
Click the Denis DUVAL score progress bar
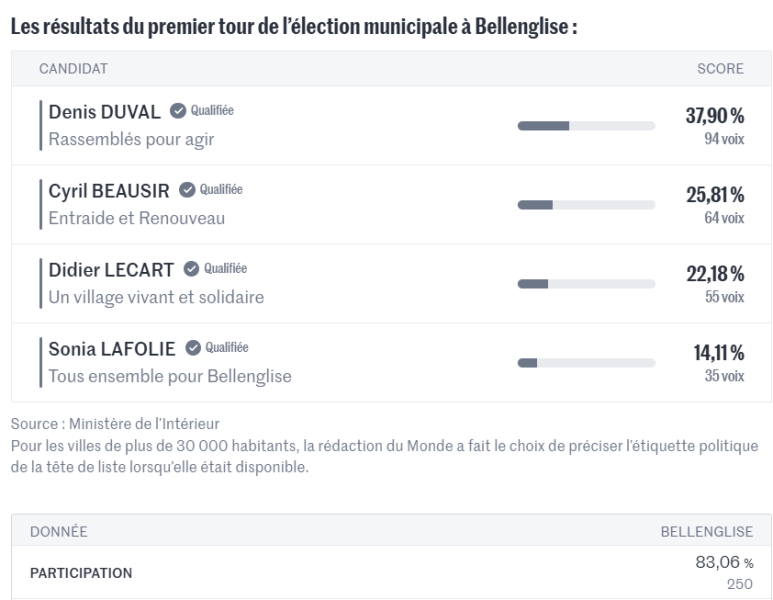click(586, 126)
